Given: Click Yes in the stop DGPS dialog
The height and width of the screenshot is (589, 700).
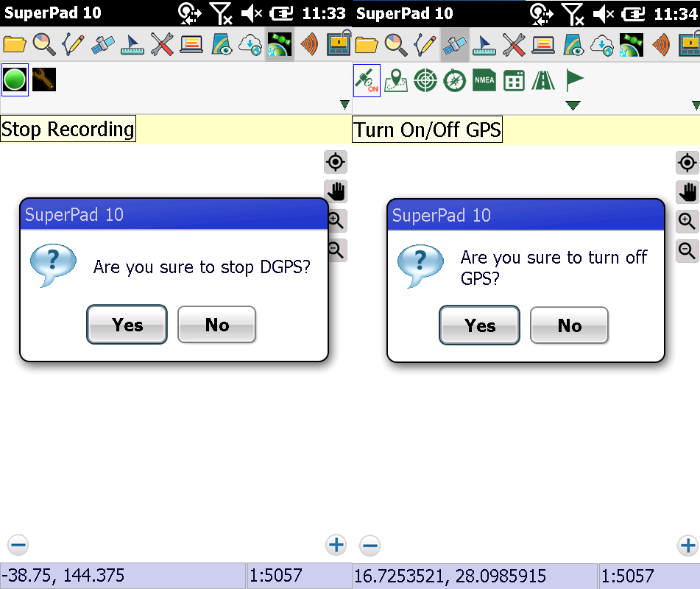Looking at the screenshot, I should pos(127,325).
